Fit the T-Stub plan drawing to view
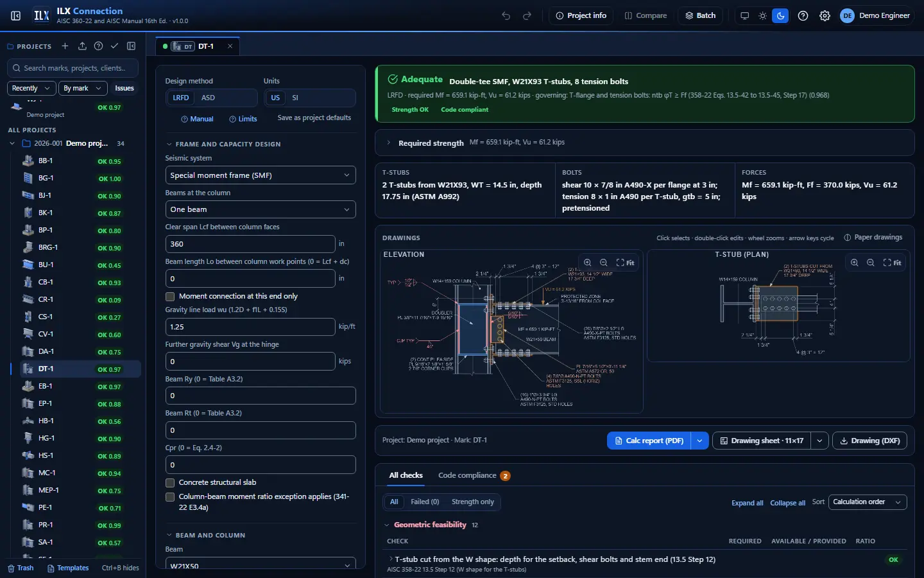The height and width of the screenshot is (578, 924). point(892,262)
